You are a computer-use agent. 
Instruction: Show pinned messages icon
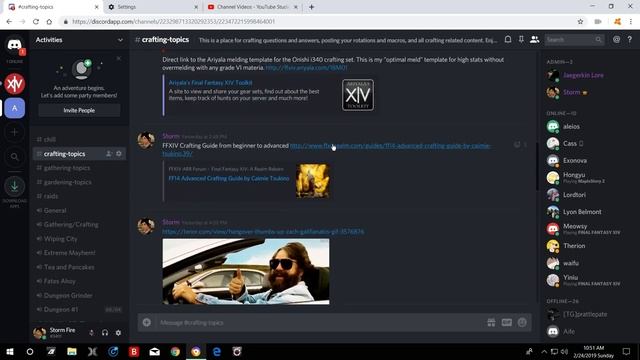click(x=521, y=40)
